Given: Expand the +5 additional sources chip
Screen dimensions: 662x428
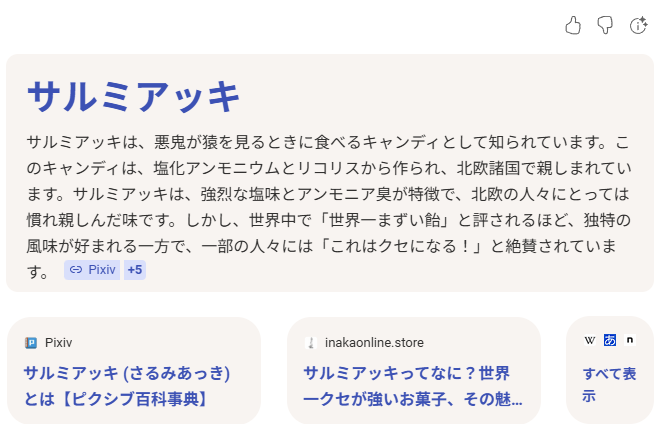Looking at the screenshot, I should (135, 270).
